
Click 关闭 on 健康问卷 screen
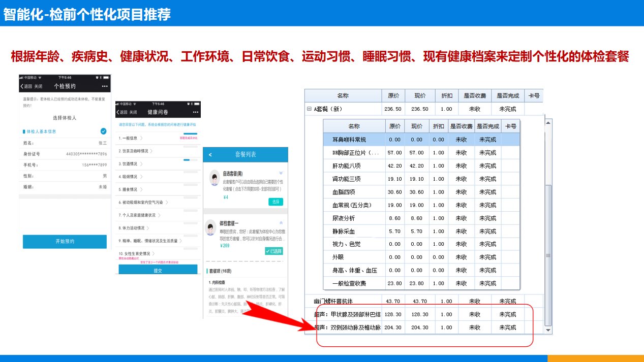133,112
